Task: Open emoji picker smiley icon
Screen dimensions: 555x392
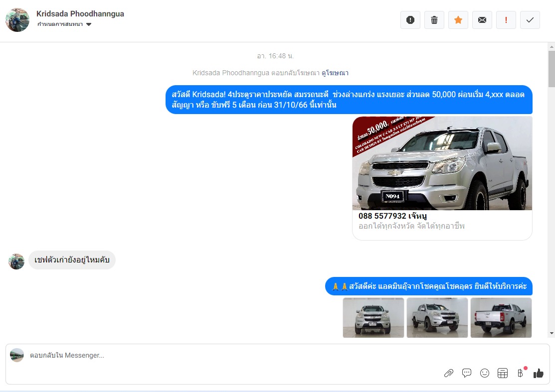Action: [485, 373]
